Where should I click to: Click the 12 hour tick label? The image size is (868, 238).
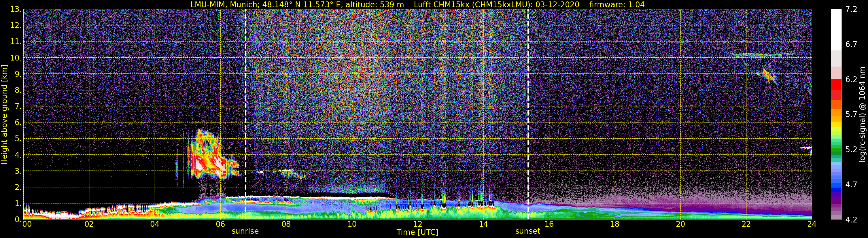(x=417, y=224)
